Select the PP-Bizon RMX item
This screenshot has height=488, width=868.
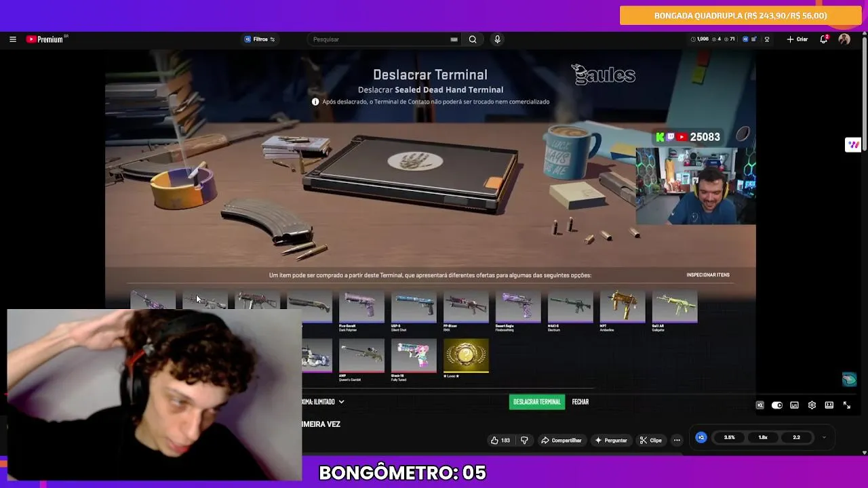click(x=466, y=311)
